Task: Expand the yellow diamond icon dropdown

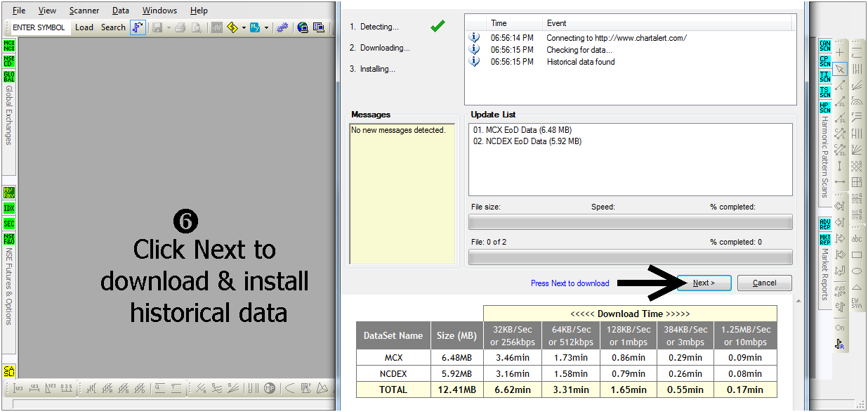Action: click(x=244, y=27)
